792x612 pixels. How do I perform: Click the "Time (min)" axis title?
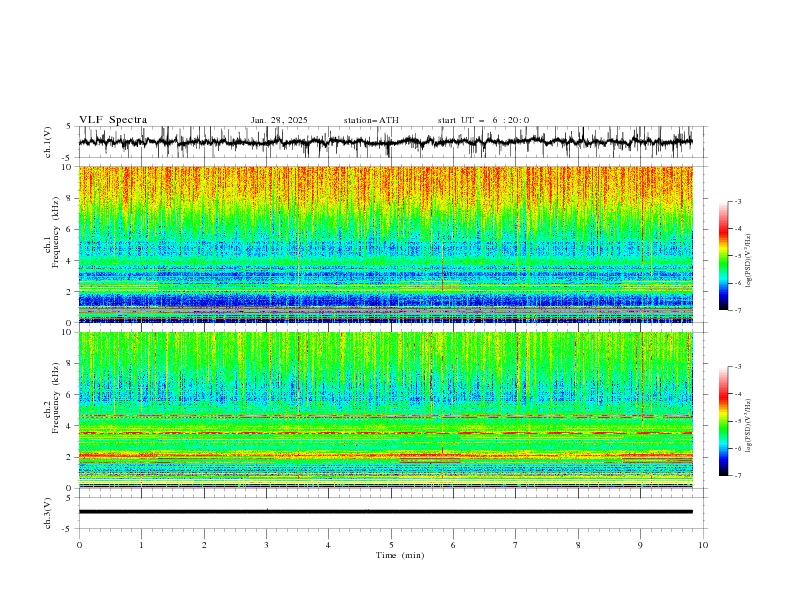point(400,555)
